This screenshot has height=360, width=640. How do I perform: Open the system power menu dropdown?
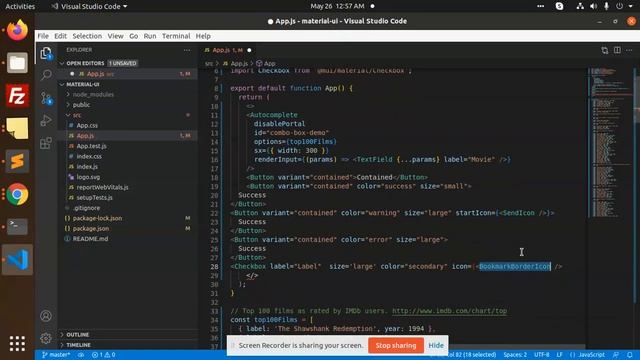624,6
